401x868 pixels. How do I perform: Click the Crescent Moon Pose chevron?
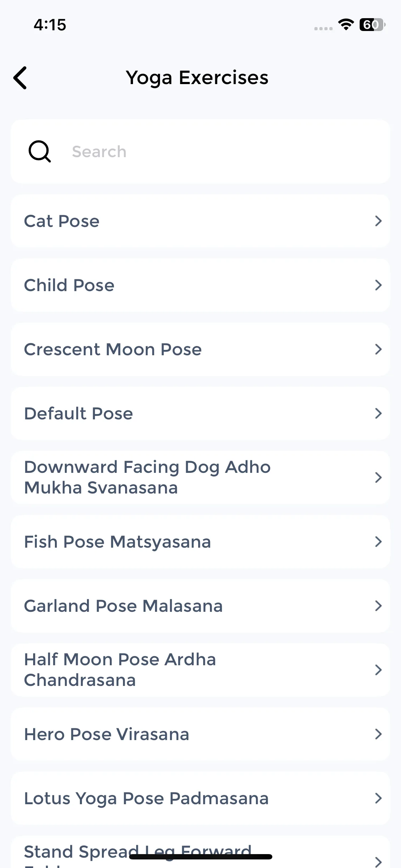coord(378,349)
